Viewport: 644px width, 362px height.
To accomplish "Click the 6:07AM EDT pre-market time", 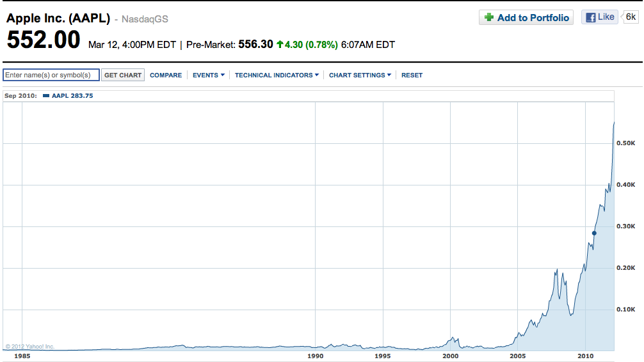I will (x=368, y=45).
